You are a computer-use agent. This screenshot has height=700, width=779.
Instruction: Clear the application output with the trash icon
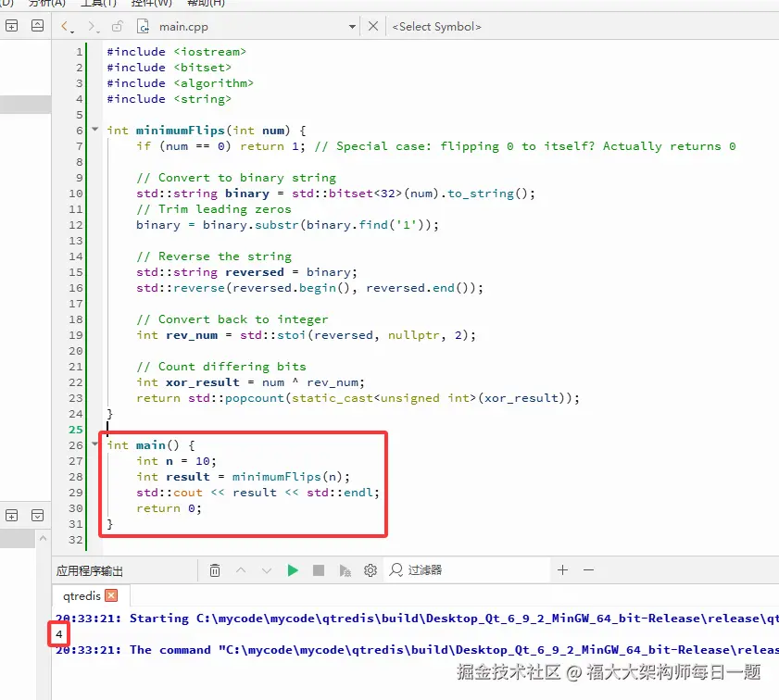(x=215, y=570)
